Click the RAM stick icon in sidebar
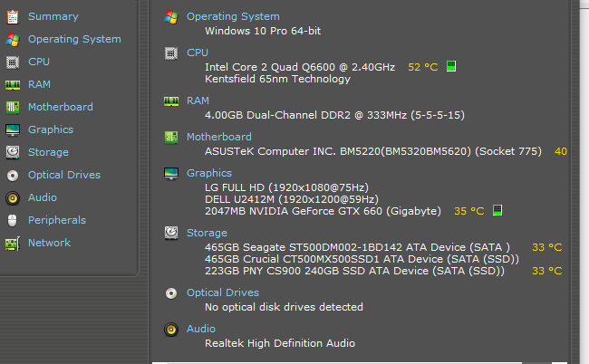Image resolution: width=589 pixels, height=364 pixels. [13, 85]
